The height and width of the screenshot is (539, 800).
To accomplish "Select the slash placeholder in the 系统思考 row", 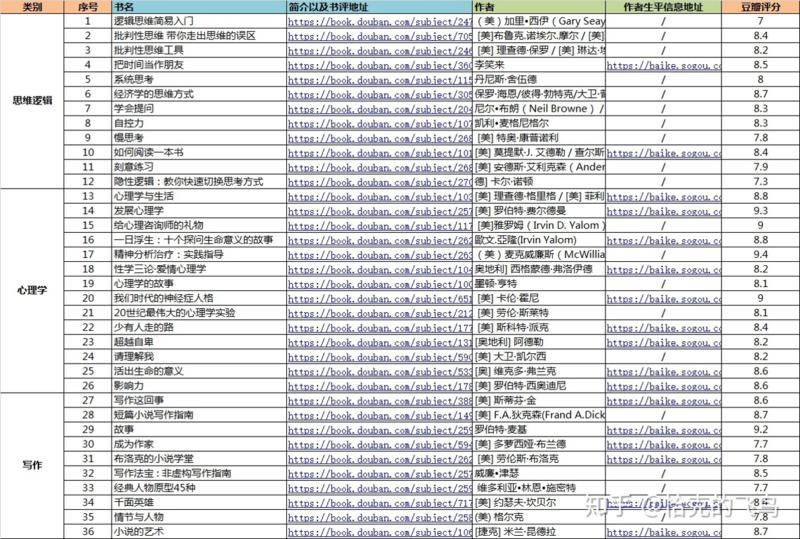I will 663,80.
